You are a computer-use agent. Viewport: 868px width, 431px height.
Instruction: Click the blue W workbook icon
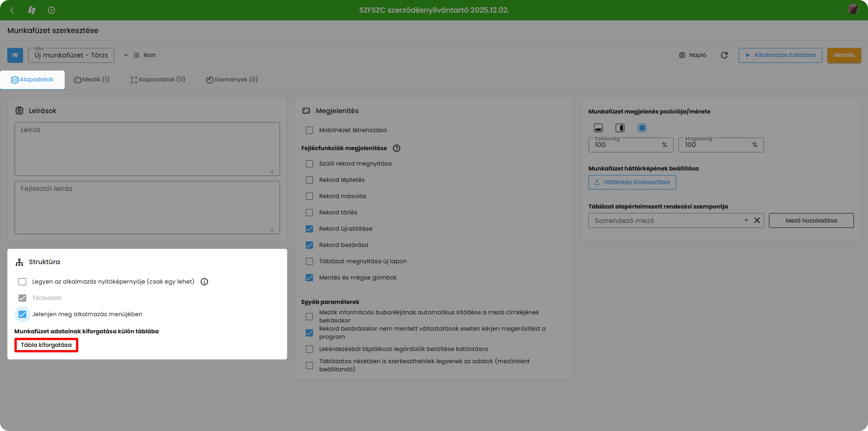tap(15, 55)
